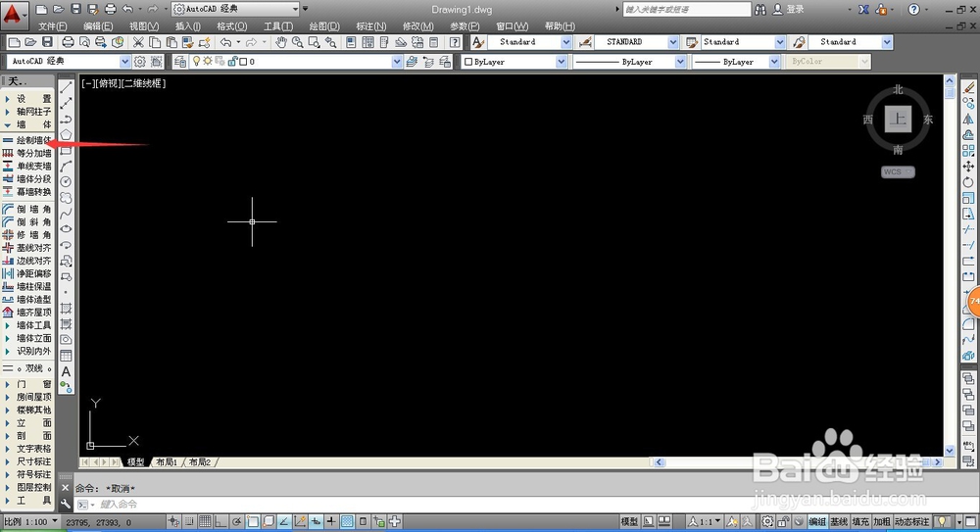The width and height of the screenshot is (980, 532).
Task: Open the layer list dropdown
Action: click(296, 62)
